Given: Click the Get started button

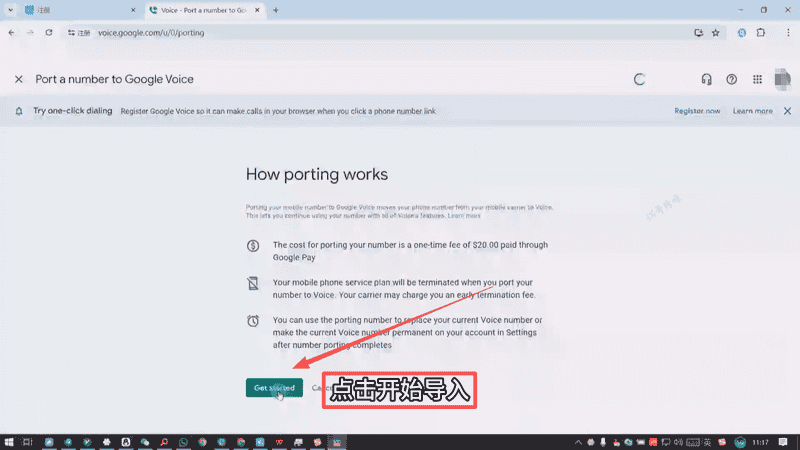Looking at the screenshot, I should [274, 388].
